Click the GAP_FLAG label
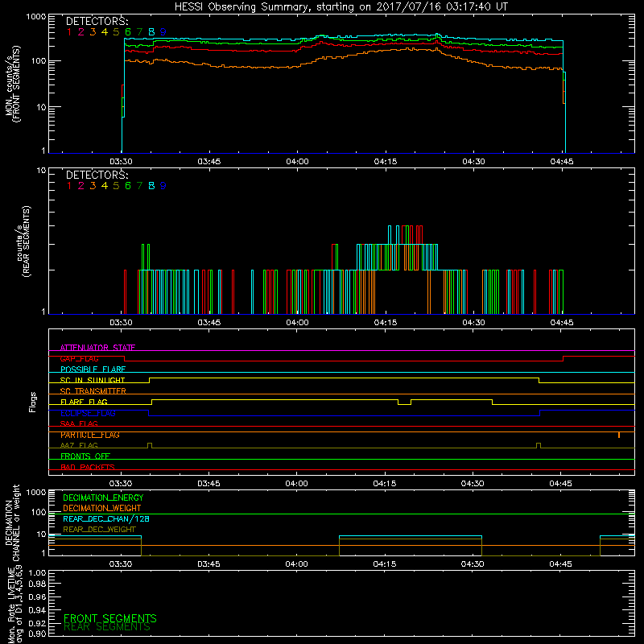The image size is (644, 644). [79, 358]
